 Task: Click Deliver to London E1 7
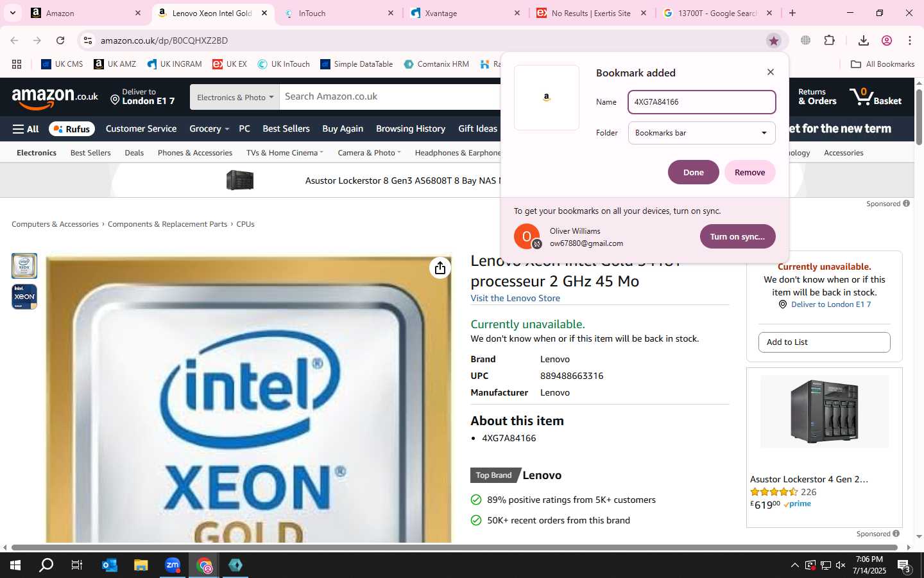click(x=142, y=97)
